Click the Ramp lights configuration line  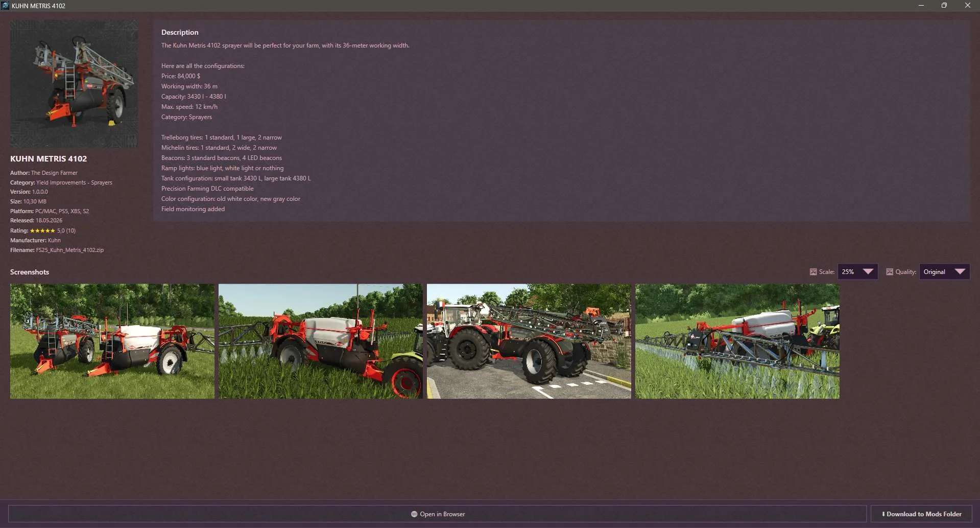click(x=223, y=168)
